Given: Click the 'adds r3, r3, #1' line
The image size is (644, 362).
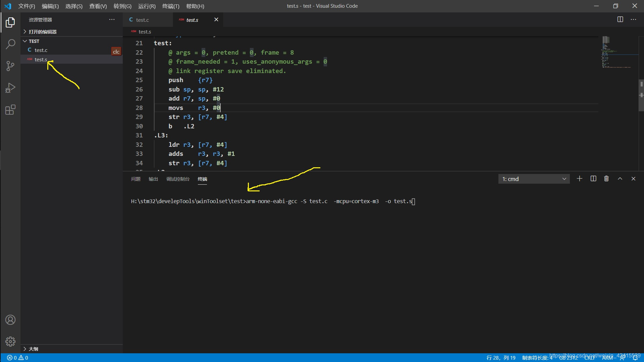Looking at the screenshot, I should click(201, 154).
